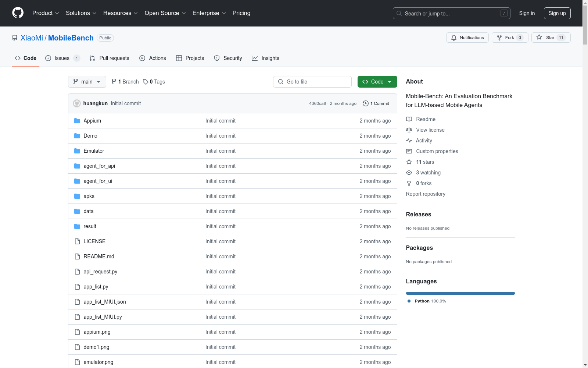588x368 pixels.
Task: Select the Code tab
Action: point(26,58)
